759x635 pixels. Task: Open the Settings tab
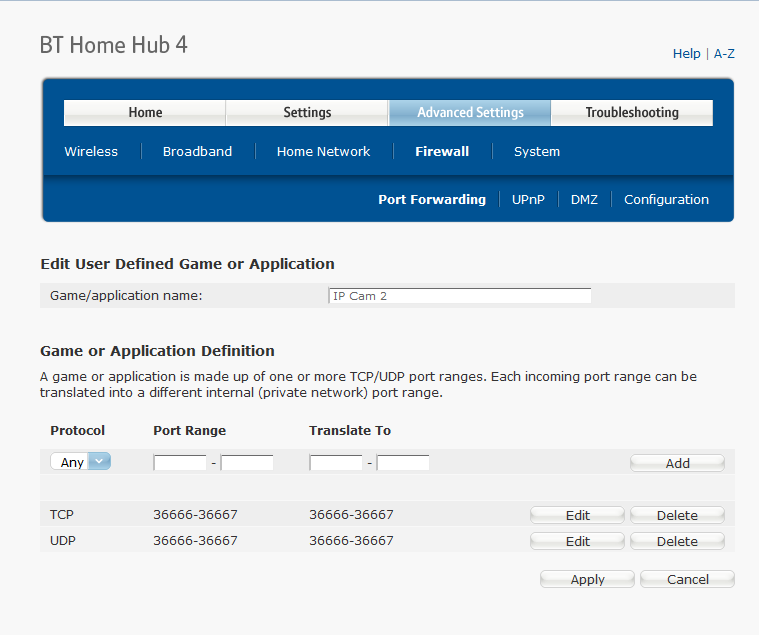click(x=307, y=113)
